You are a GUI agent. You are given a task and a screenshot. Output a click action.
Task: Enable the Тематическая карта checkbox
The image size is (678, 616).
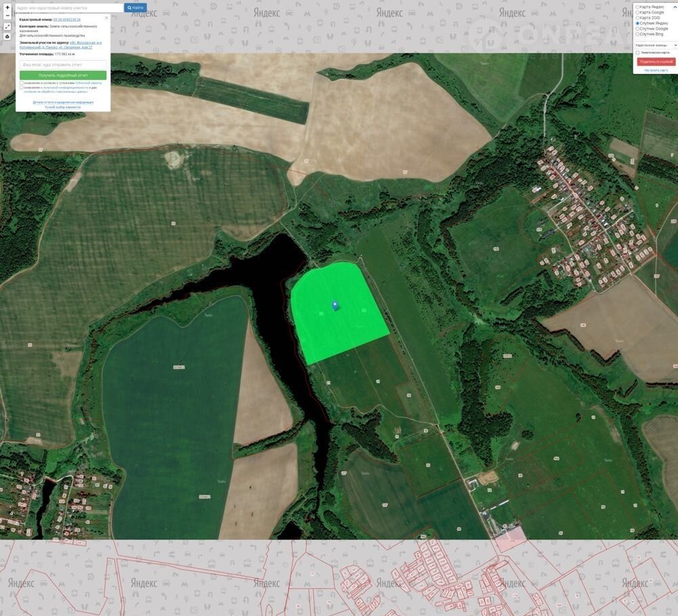coord(637,53)
